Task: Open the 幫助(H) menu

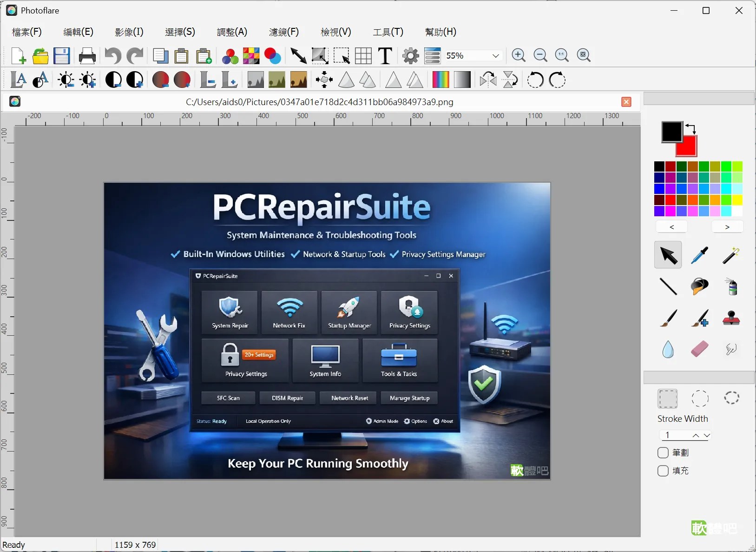Action: pyautogui.click(x=440, y=32)
